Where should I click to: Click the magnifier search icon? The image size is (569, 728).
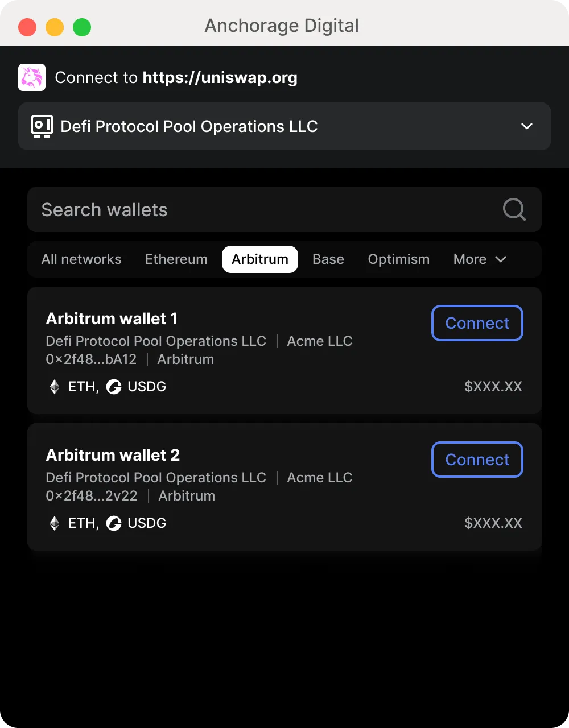(514, 209)
